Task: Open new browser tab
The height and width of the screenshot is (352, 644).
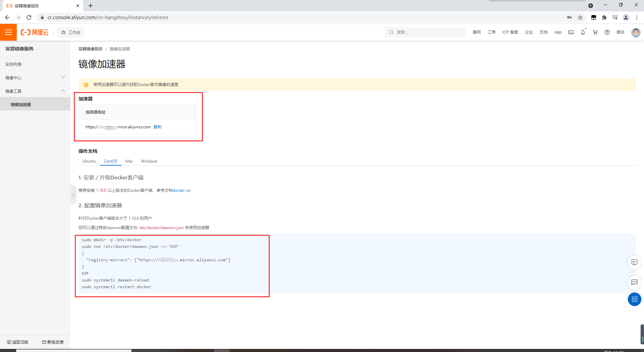Action: [91, 6]
